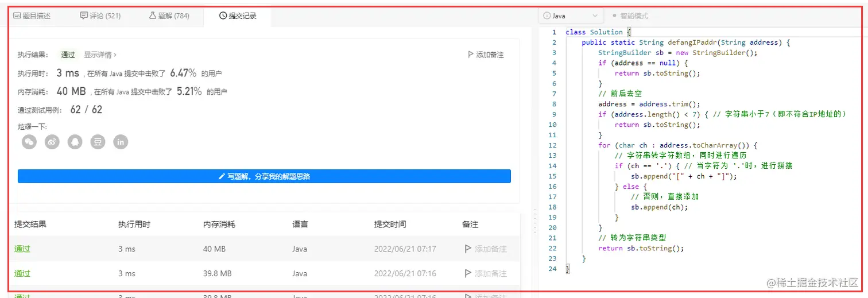Viewport: 868px width, 298px height.
Task: Click the document icon on the 题目描述 tab
Action: tap(17, 16)
